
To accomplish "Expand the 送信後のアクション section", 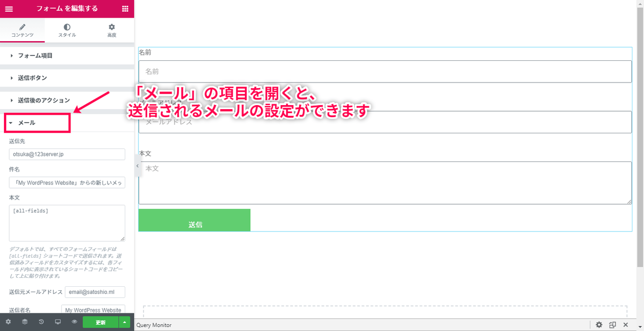I will pos(67,100).
